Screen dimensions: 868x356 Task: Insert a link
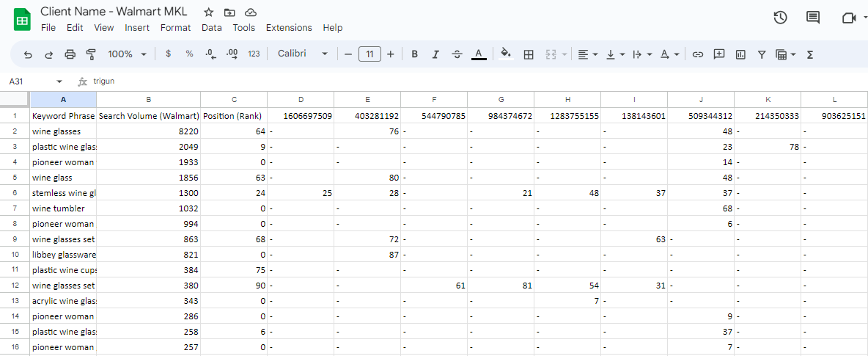coord(698,54)
